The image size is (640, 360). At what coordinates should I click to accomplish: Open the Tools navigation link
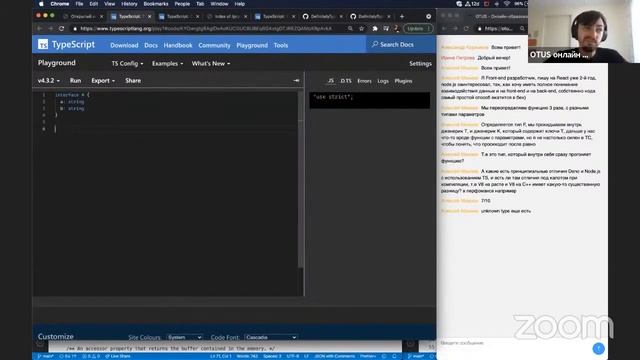coord(281,45)
